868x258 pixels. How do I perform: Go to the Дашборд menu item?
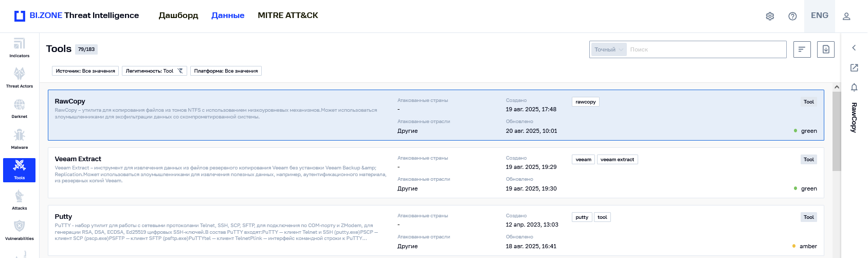point(178,15)
